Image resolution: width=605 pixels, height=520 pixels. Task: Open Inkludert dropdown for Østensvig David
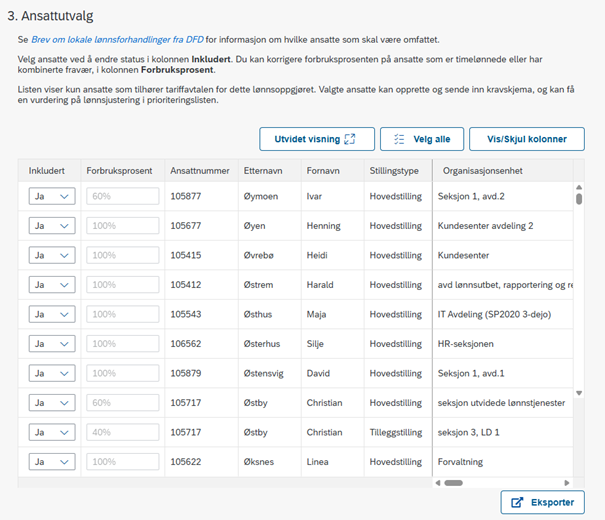[52, 373]
